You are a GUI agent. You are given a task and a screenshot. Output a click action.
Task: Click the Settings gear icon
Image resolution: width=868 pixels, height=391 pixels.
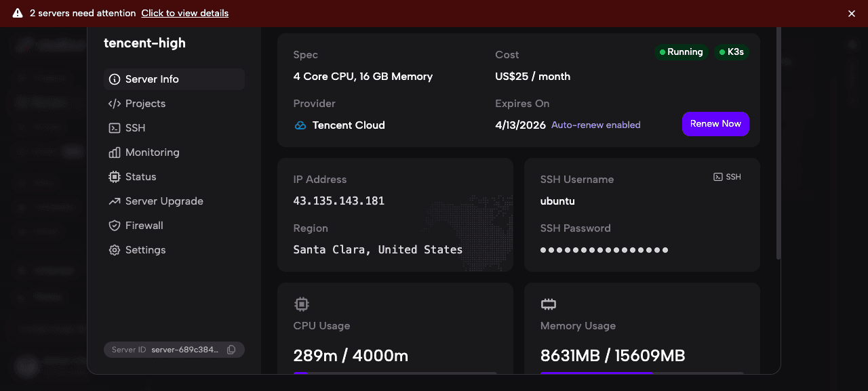pyautogui.click(x=115, y=250)
